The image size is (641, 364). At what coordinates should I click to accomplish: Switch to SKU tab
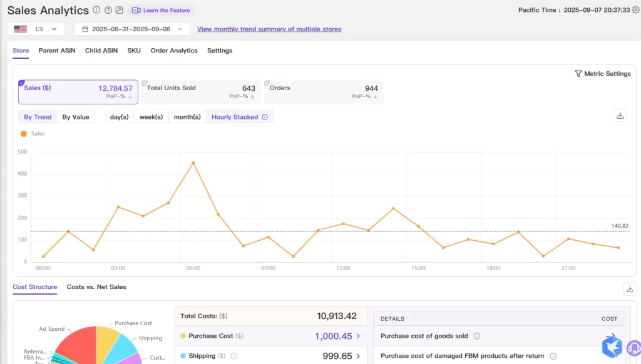click(x=134, y=51)
